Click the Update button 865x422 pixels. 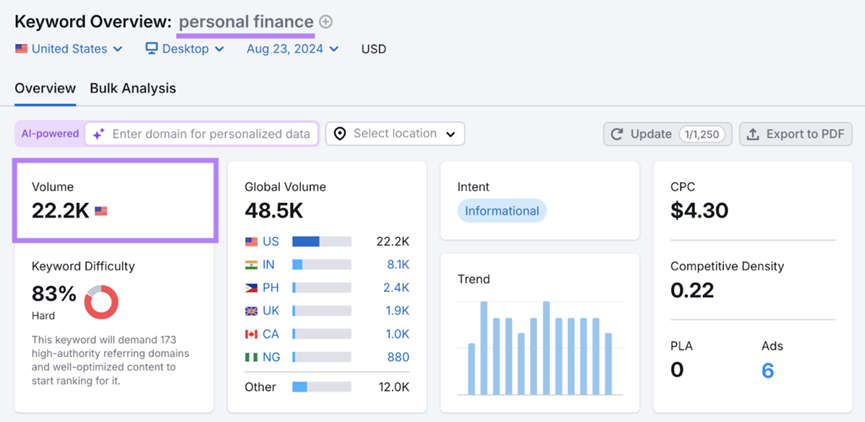coord(667,134)
